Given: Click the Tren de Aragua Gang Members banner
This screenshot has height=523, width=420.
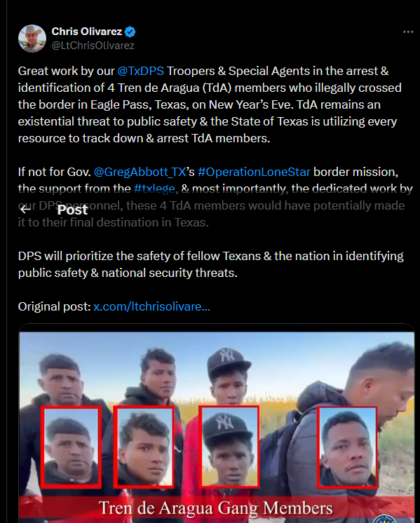Looking at the screenshot, I should [x=216, y=508].
